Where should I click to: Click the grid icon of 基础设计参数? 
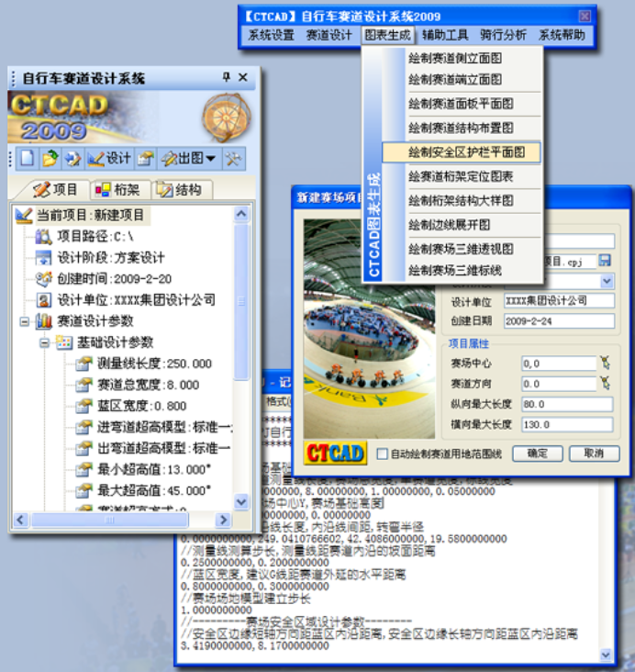point(64,342)
